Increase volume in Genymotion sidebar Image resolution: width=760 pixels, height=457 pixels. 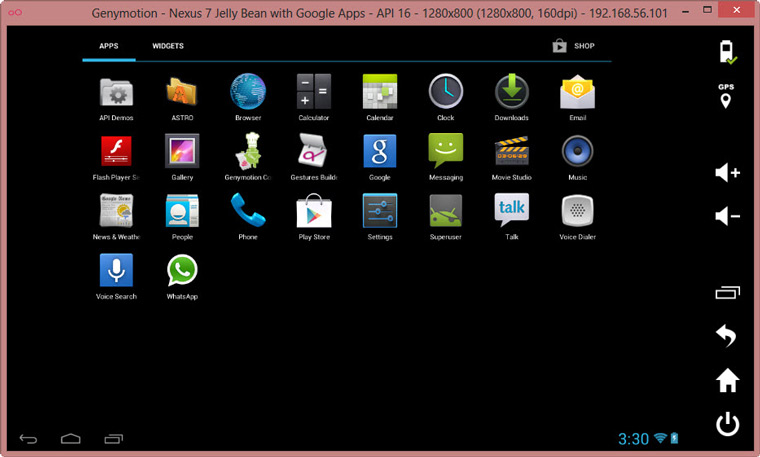[x=727, y=173]
